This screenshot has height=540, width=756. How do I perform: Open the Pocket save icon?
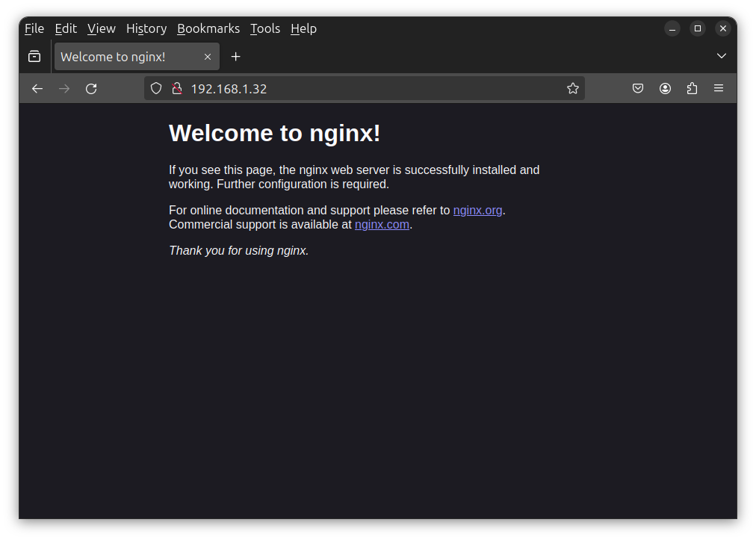click(x=637, y=88)
